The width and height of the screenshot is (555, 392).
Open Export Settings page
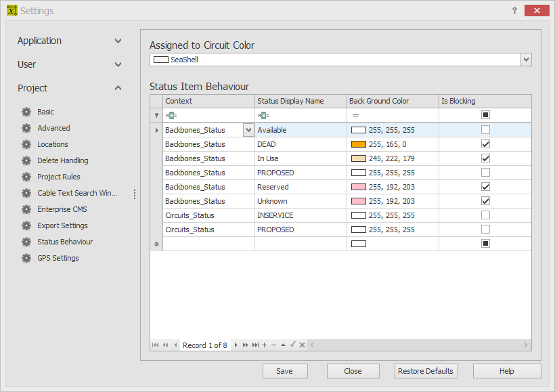click(62, 226)
